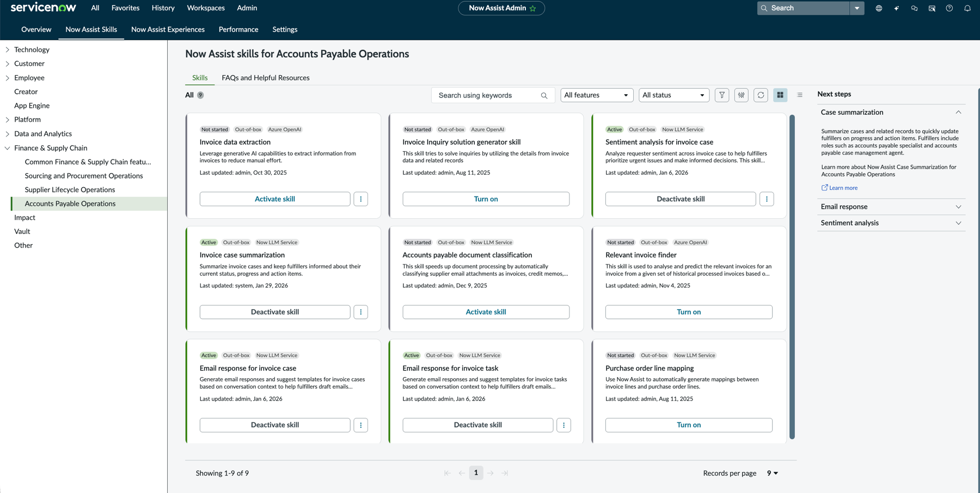Select Sourcing and Procurement Operations

[x=84, y=176]
